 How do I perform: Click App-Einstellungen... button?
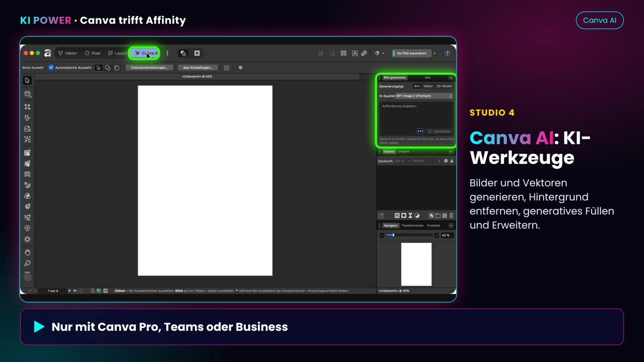(x=198, y=67)
